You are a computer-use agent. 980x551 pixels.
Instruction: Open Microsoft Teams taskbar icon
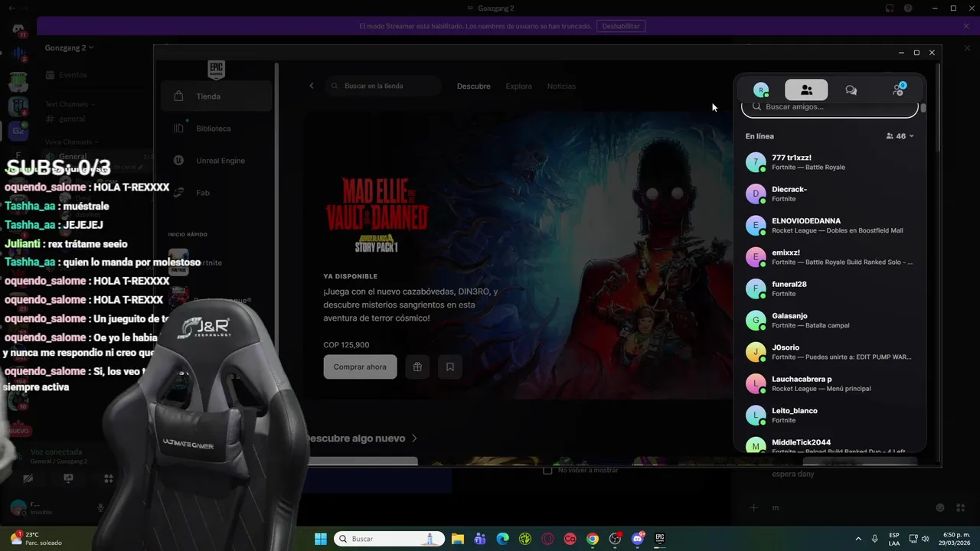coord(480,539)
